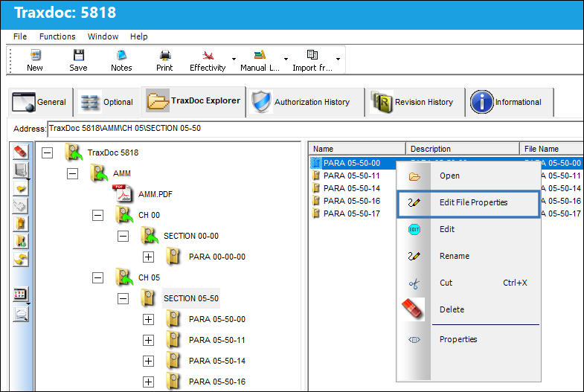Switch to the General tab
The image size is (584, 392).
point(40,102)
